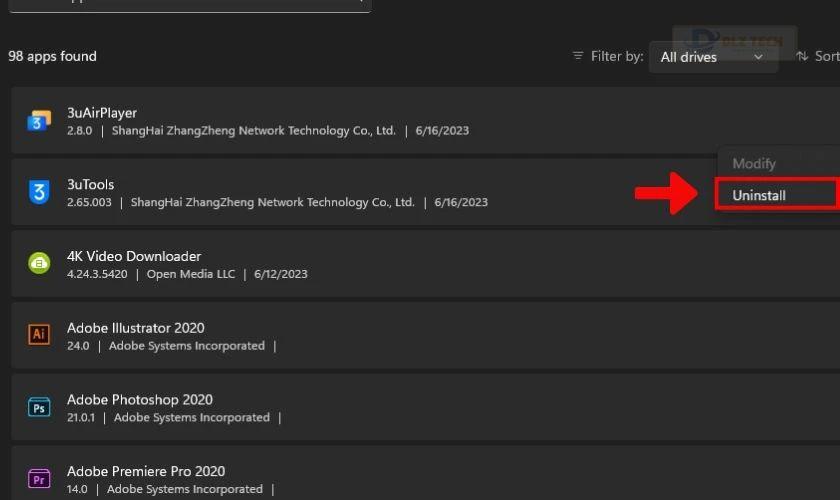Select the Adobe Photoshop 2020 name
Screen dimensions: 840x500
pyautogui.click(x=140, y=399)
